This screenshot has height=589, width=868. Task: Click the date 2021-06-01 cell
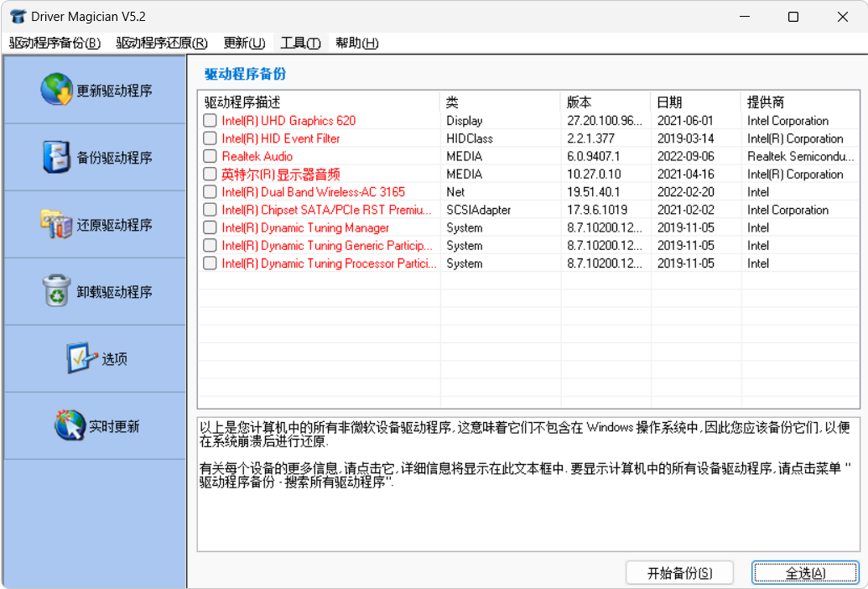(685, 121)
